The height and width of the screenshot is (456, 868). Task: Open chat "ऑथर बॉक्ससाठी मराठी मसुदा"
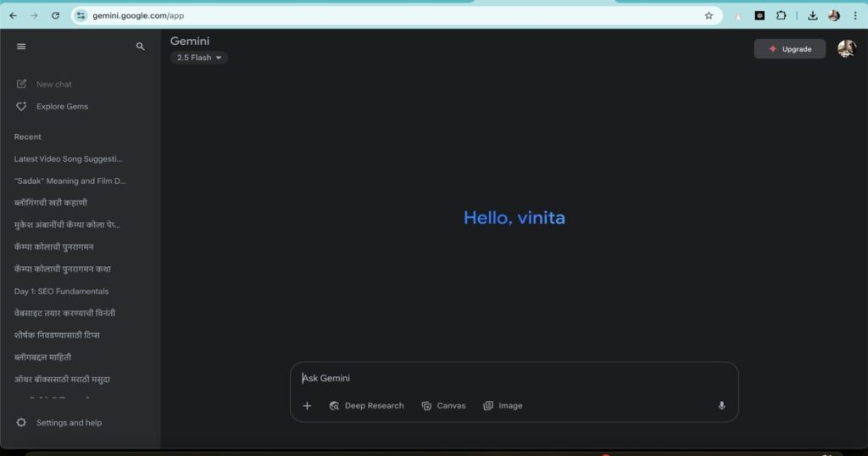[x=62, y=379]
